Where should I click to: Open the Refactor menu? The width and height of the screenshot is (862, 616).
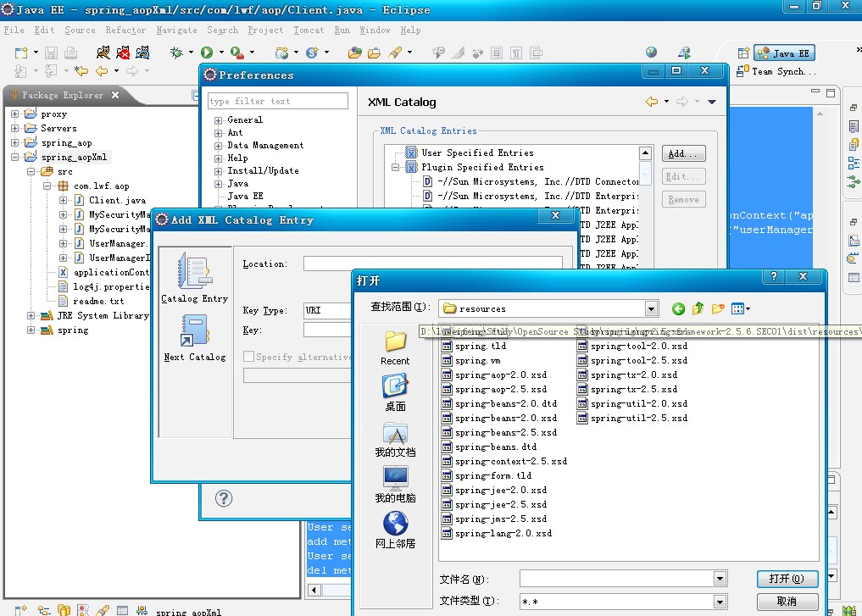pos(125,31)
